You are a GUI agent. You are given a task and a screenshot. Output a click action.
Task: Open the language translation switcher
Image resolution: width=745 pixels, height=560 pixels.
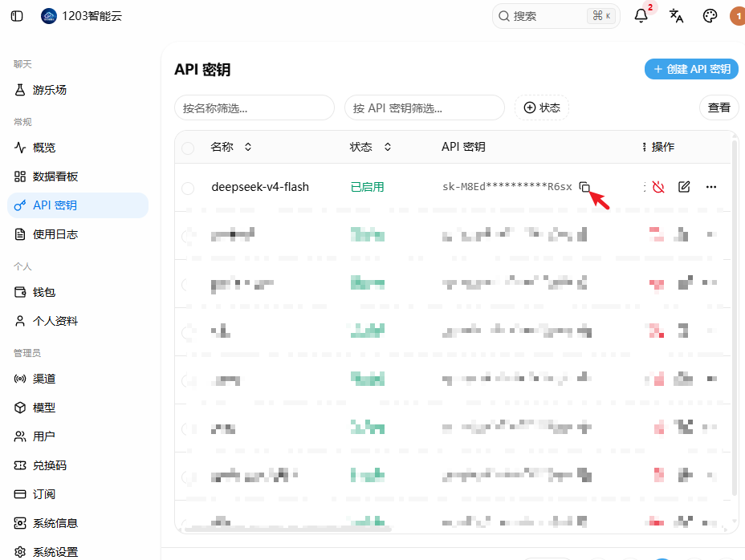(x=676, y=16)
